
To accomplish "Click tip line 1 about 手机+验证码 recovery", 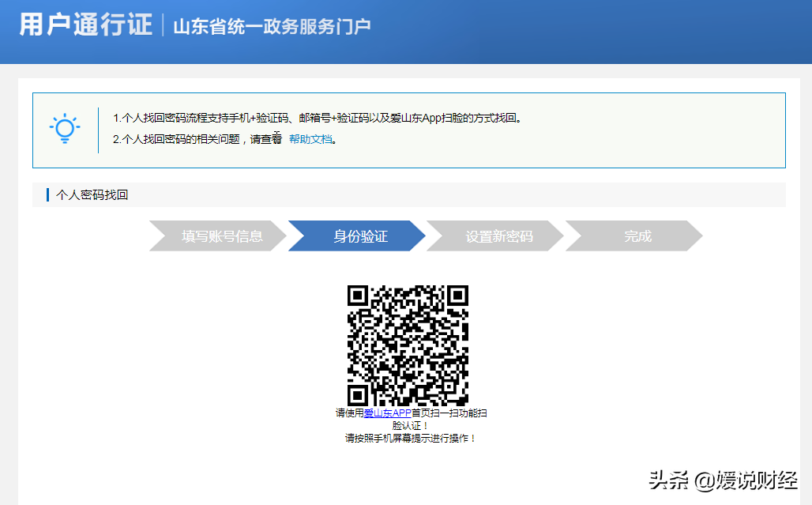I will click(x=317, y=118).
